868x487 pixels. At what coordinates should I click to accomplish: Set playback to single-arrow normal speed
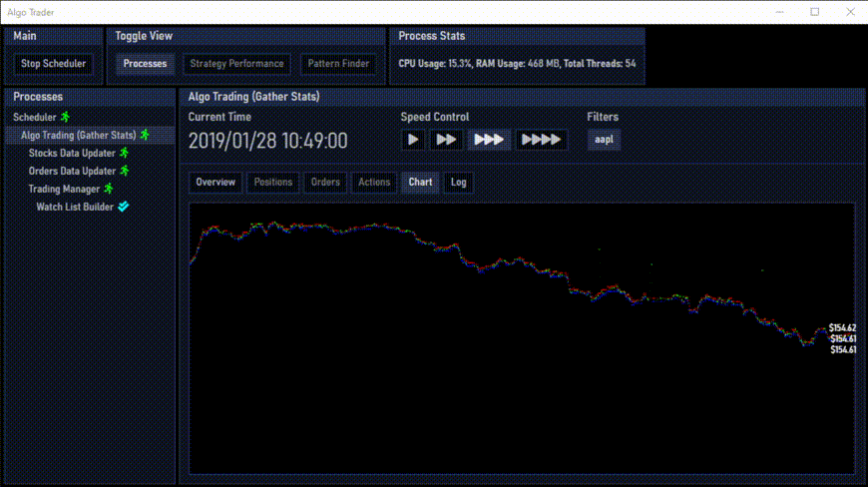point(413,140)
